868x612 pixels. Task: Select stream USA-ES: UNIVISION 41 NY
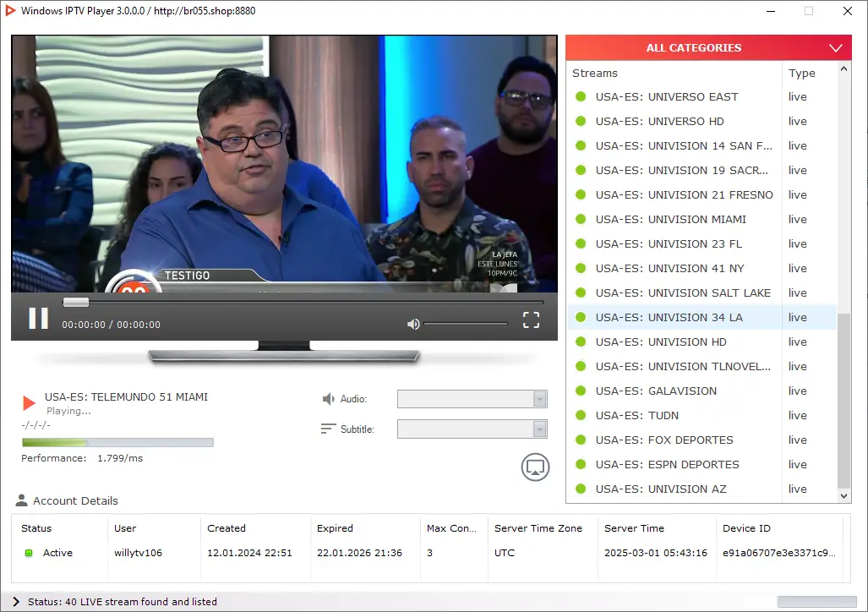pos(702,268)
